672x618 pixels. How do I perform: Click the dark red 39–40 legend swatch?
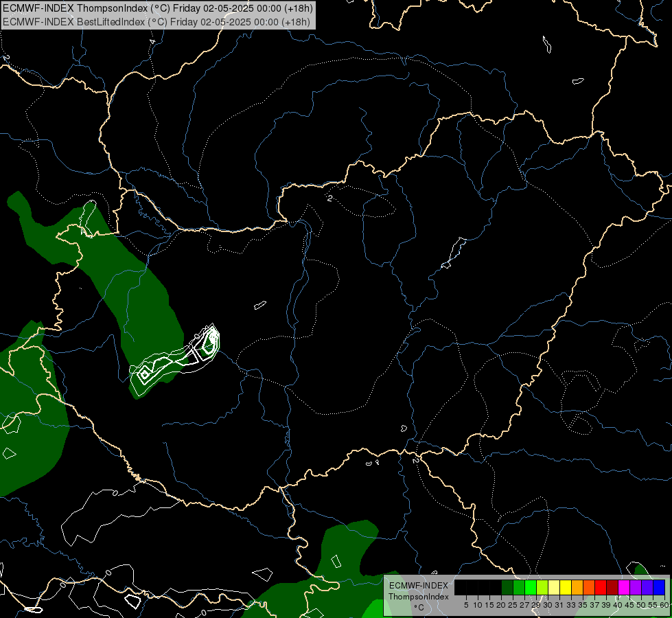point(612,587)
